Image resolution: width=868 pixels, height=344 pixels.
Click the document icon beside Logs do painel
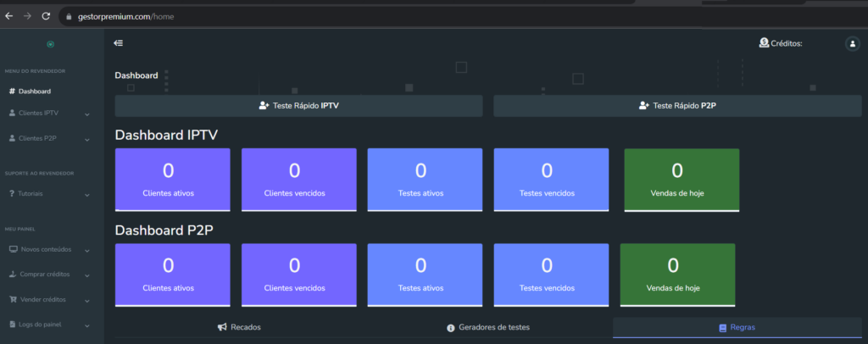click(12, 325)
